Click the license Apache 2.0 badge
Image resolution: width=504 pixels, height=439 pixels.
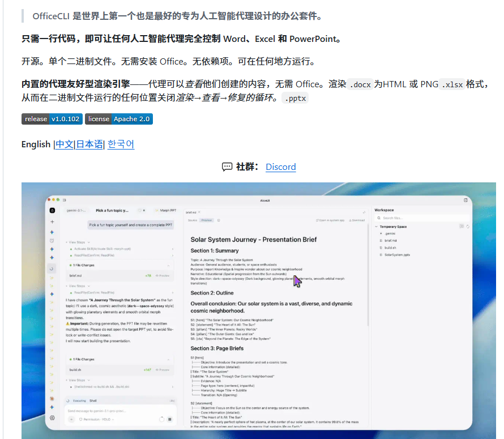coord(119,119)
